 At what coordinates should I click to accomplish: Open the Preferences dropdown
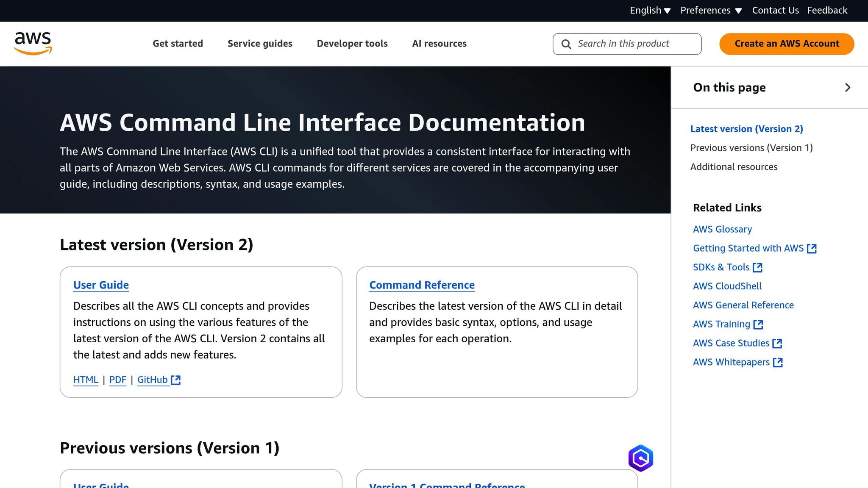point(711,11)
